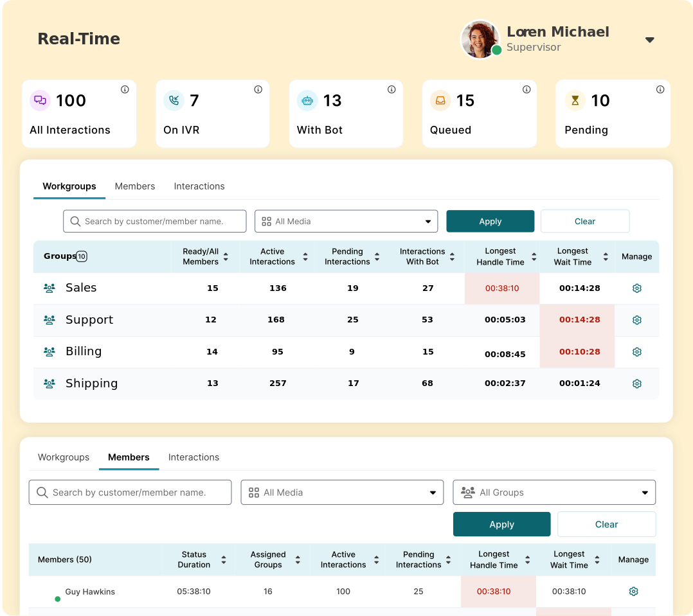Click the magnifier in the search field
693x616 pixels.
[x=75, y=220]
